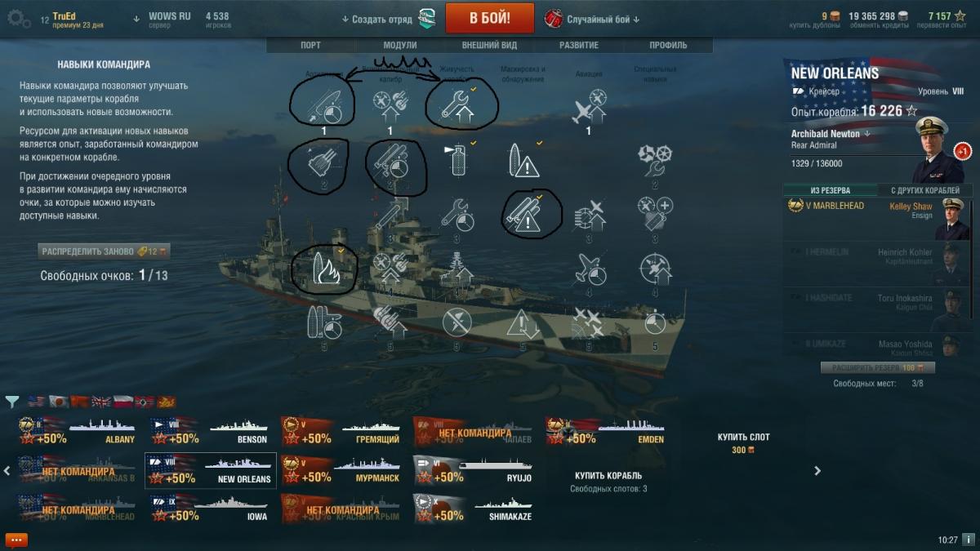980x551 pixels.
Task: Open the settings gear menu
Action: tap(18, 18)
